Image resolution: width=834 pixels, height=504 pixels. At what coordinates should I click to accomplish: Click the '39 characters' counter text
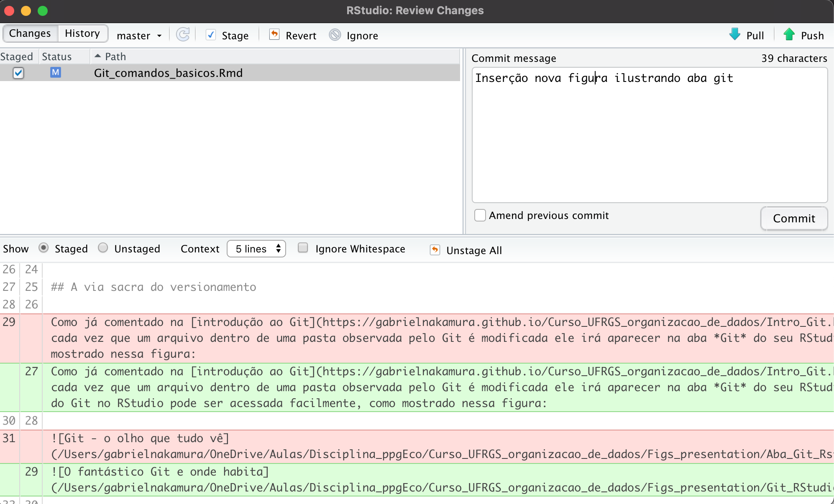[x=794, y=58]
